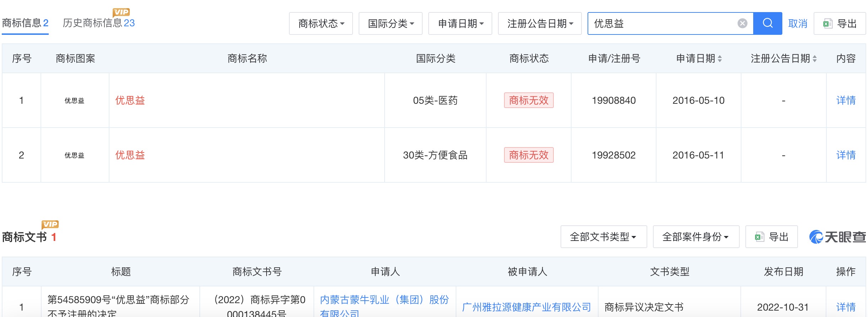Expand all case identities dropdown

[x=696, y=237]
